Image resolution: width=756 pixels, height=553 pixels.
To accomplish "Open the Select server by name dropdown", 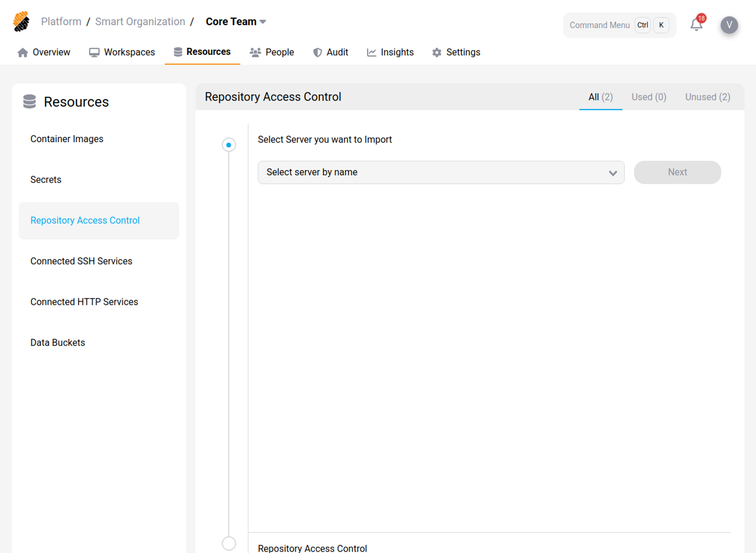I will pyautogui.click(x=441, y=173).
